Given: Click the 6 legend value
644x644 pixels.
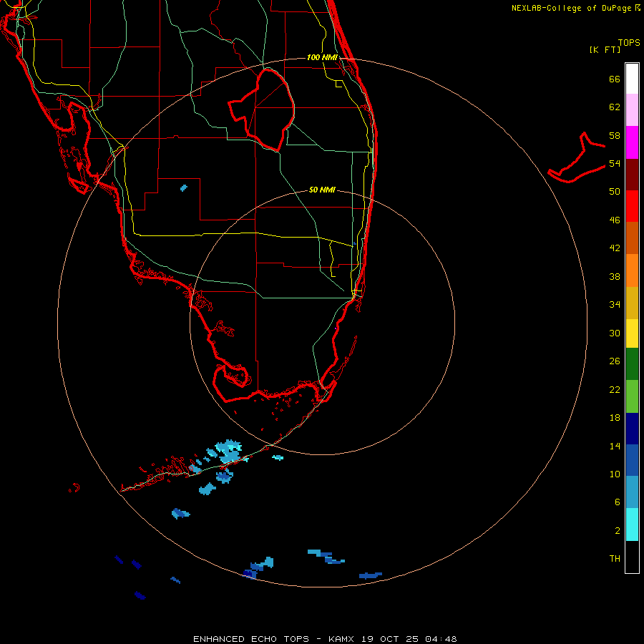Looking at the screenshot, I should tap(617, 502).
